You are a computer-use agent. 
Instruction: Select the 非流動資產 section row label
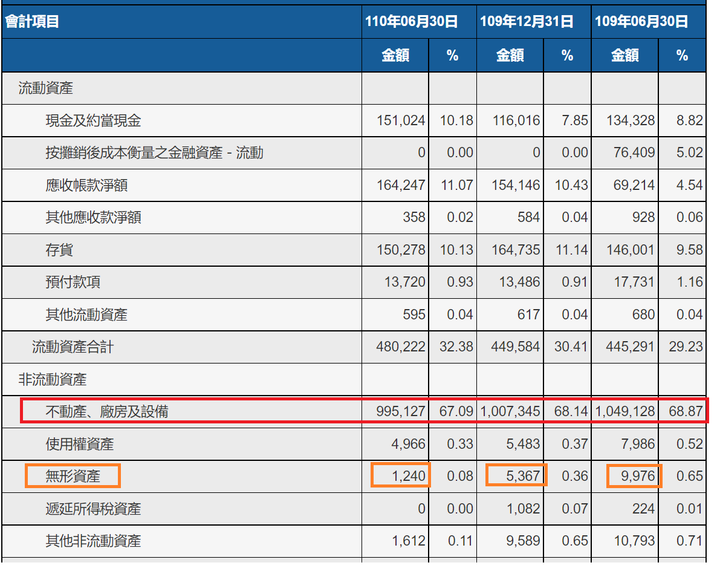(x=52, y=380)
